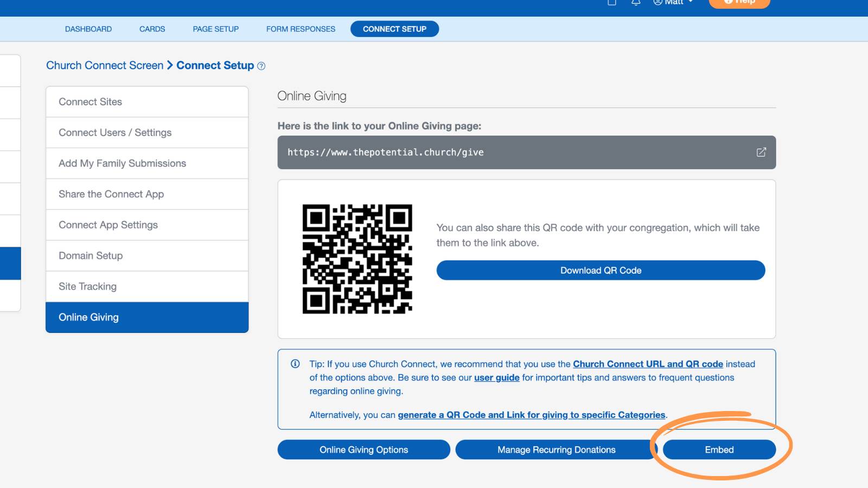Open Connect Sites in the sidebar
Viewport: 868px width, 488px height.
147,102
